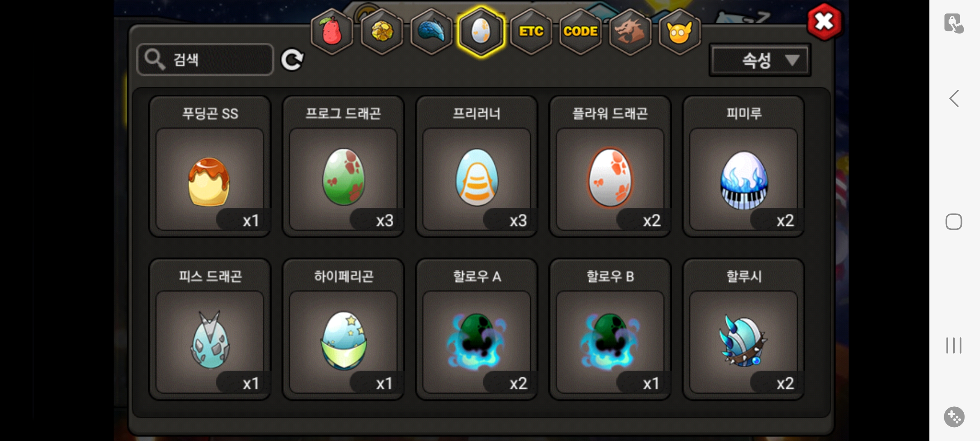Open the blue dragon scale category
This screenshot has height=441, width=980.
pos(432,31)
